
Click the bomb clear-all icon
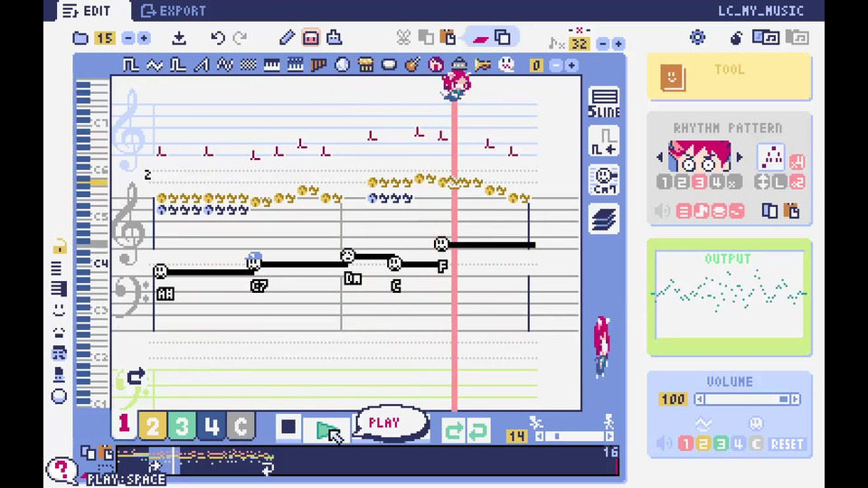736,38
